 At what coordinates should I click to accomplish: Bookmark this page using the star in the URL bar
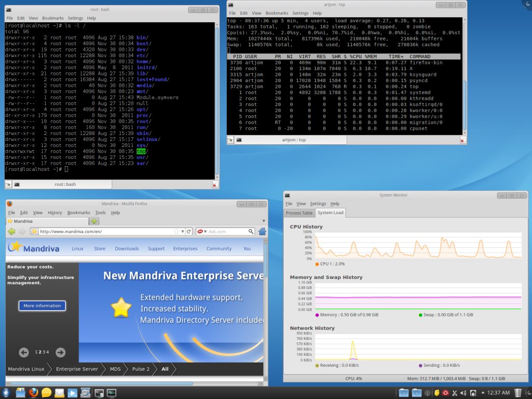177,231
